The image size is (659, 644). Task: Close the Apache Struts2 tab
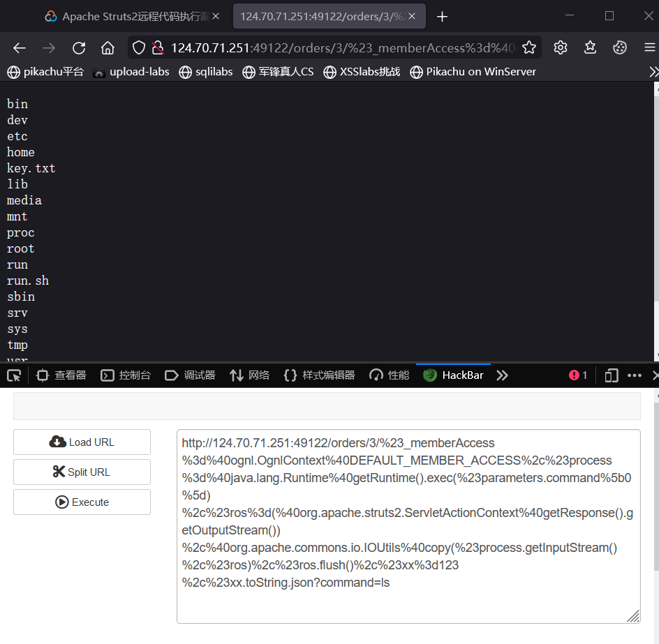216,16
